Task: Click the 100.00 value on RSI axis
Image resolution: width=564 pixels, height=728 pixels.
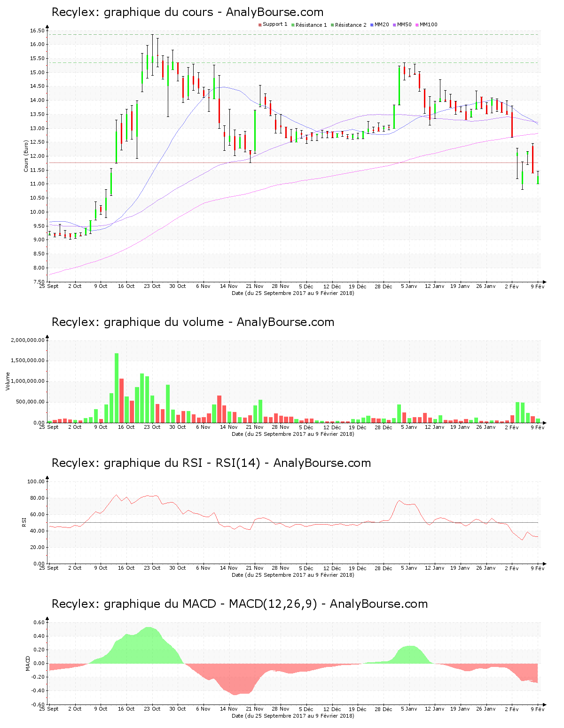Action: tap(36, 481)
